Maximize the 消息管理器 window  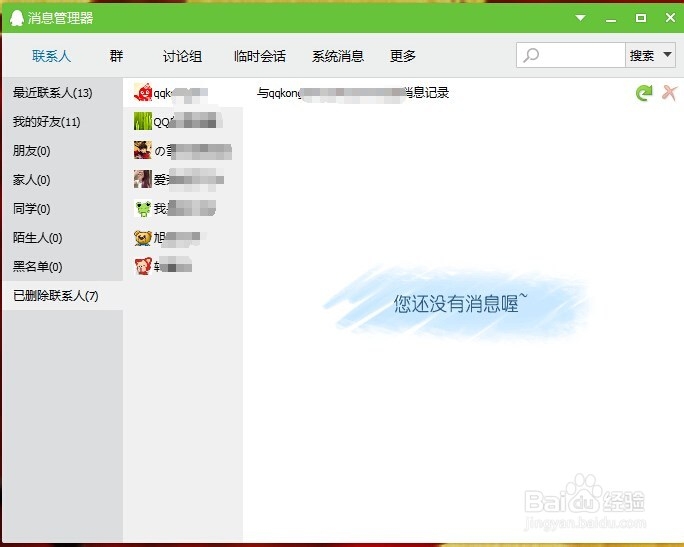[x=640, y=18]
